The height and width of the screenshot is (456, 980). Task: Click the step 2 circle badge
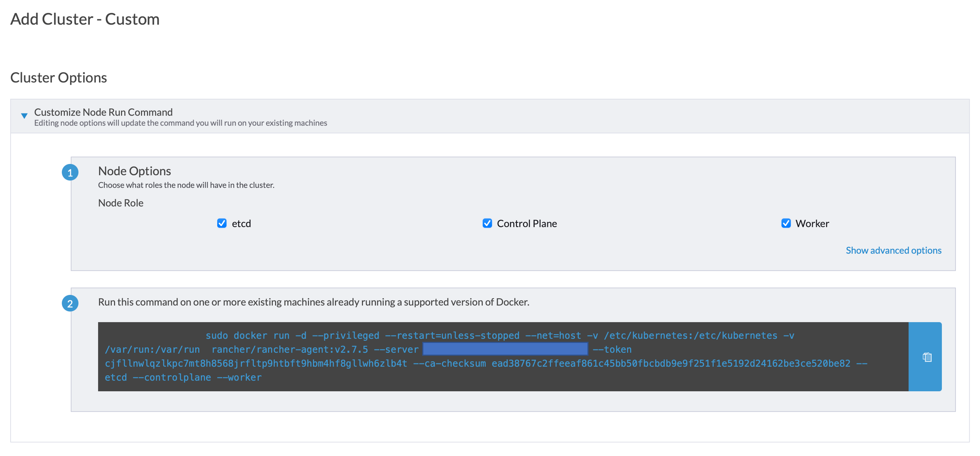[70, 303]
